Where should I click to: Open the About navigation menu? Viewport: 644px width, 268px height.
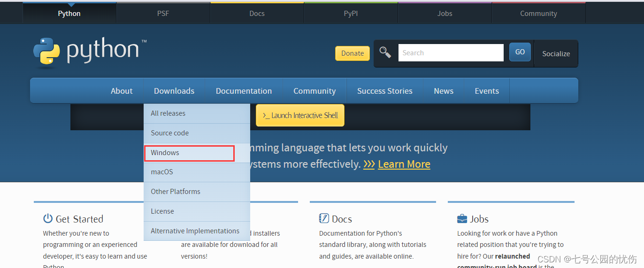tap(122, 91)
